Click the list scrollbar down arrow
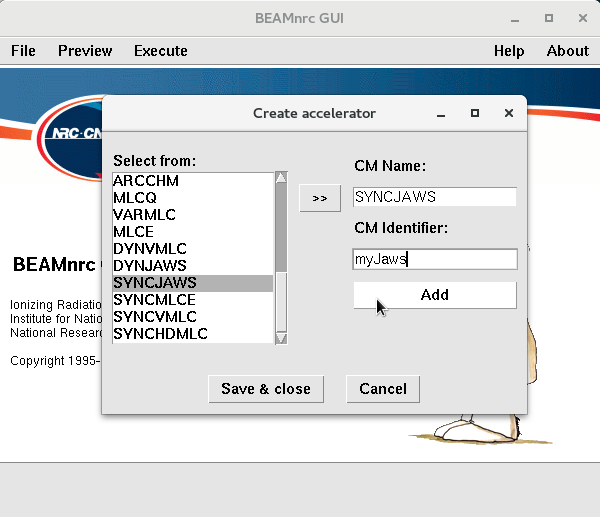 tap(281, 338)
